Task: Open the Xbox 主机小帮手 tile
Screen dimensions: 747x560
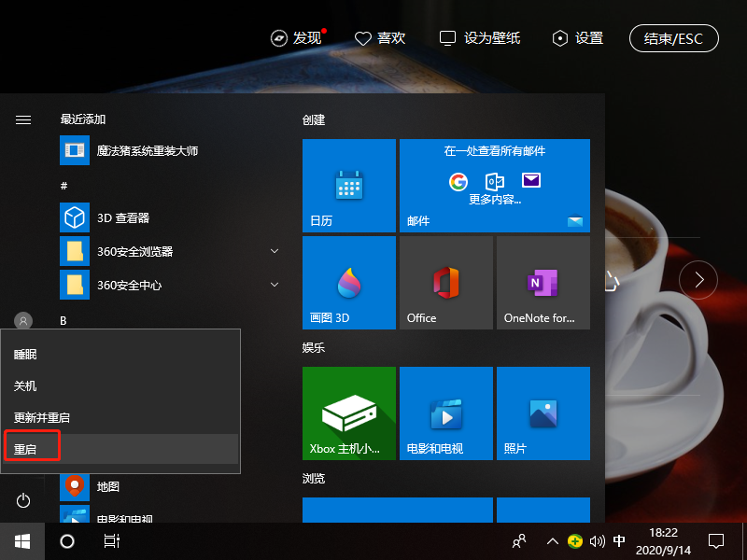Action: (x=348, y=413)
